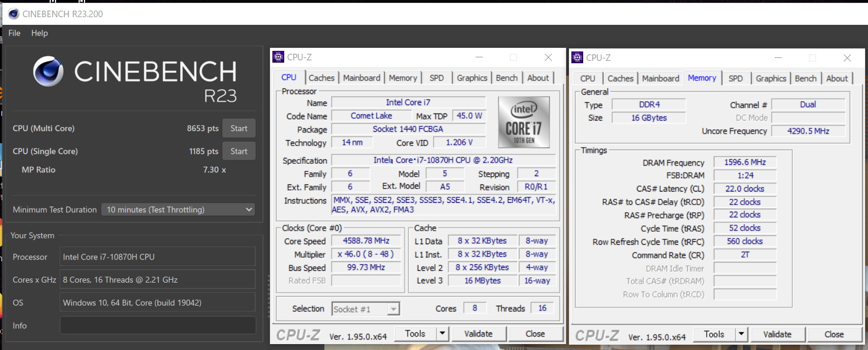The width and height of the screenshot is (868, 350).
Task: Click Tools button in Memory CPU-Z window
Action: (714, 335)
